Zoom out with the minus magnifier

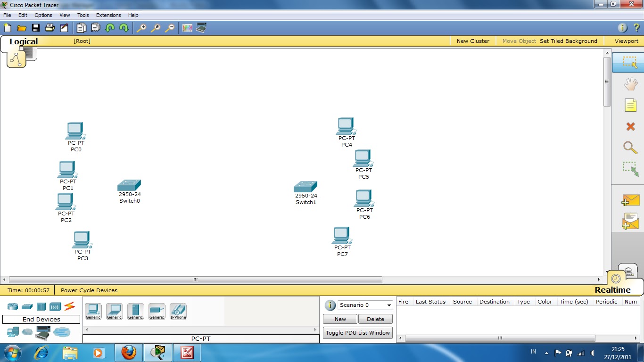[169, 28]
